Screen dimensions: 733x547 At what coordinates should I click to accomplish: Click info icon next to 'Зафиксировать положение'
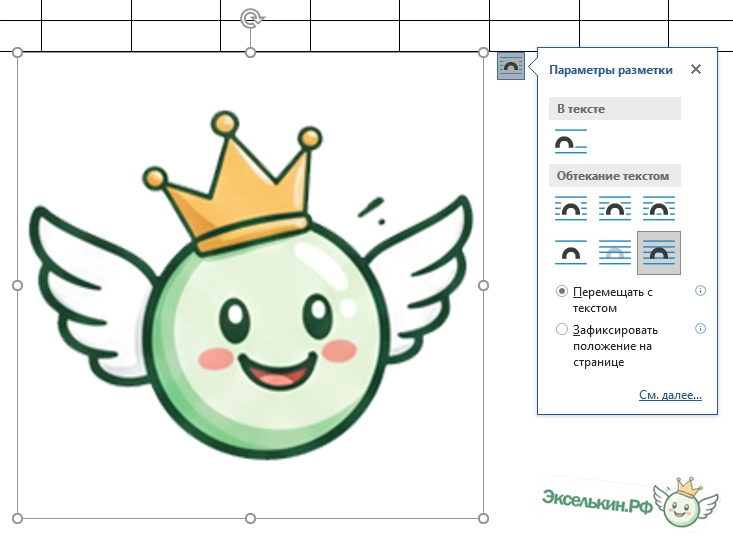click(700, 328)
